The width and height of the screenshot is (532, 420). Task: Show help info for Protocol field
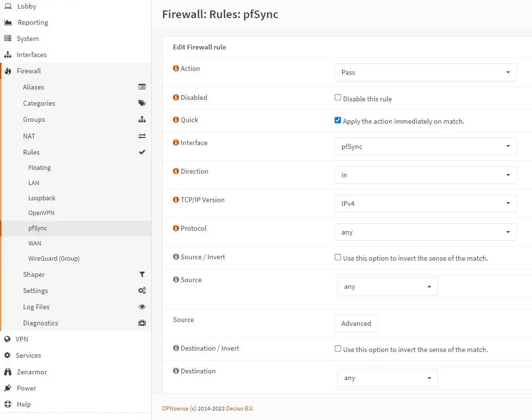coord(176,228)
